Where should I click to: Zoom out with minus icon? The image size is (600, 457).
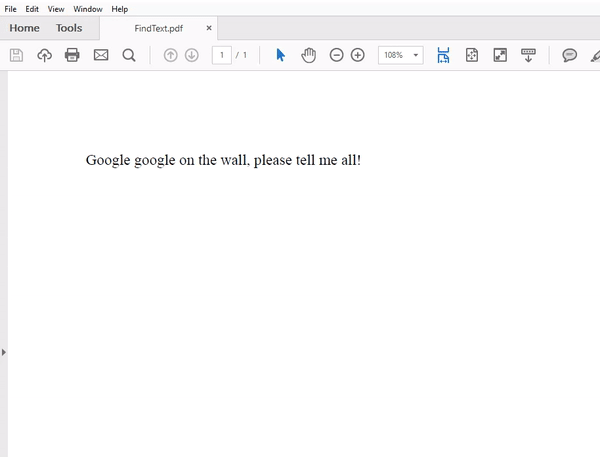336,55
